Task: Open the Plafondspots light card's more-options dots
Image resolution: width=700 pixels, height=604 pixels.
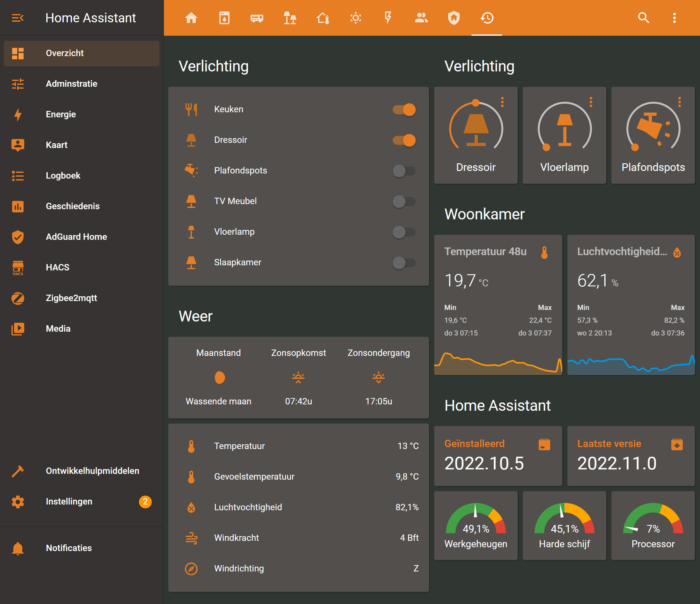Action: pyautogui.click(x=679, y=102)
